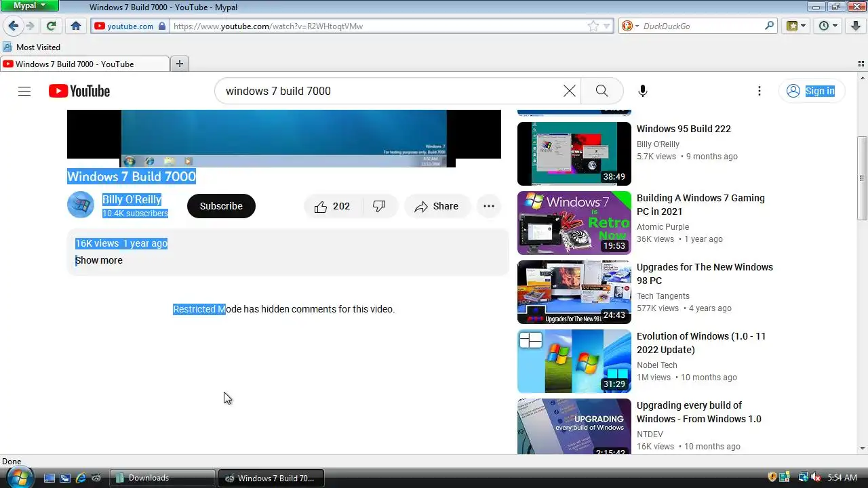The height and width of the screenshot is (488, 868).
Task: Open YouTube settings three-dot menu
Action: coord(759,91)
